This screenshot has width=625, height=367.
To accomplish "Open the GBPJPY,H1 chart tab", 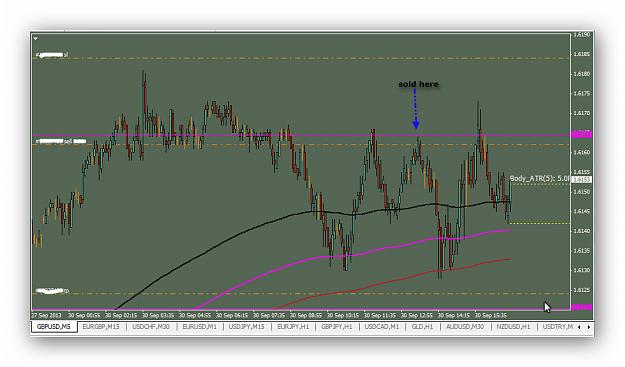I will 337,327.
